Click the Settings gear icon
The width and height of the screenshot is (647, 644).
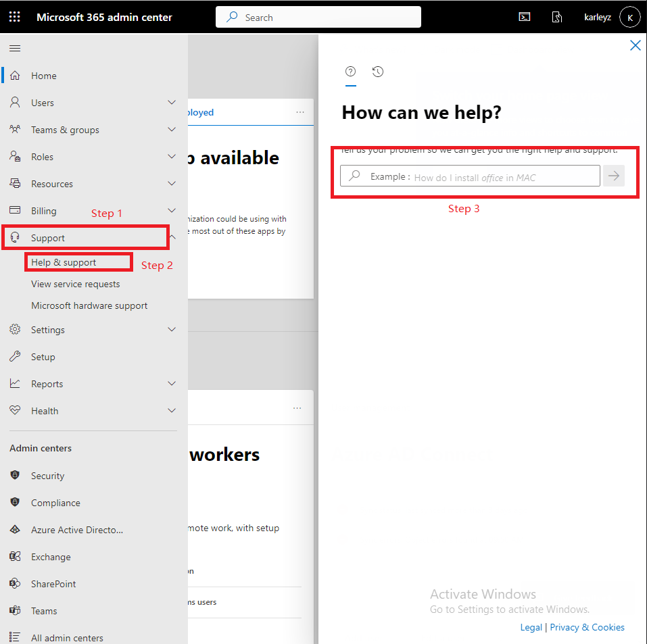coord(15,329)
